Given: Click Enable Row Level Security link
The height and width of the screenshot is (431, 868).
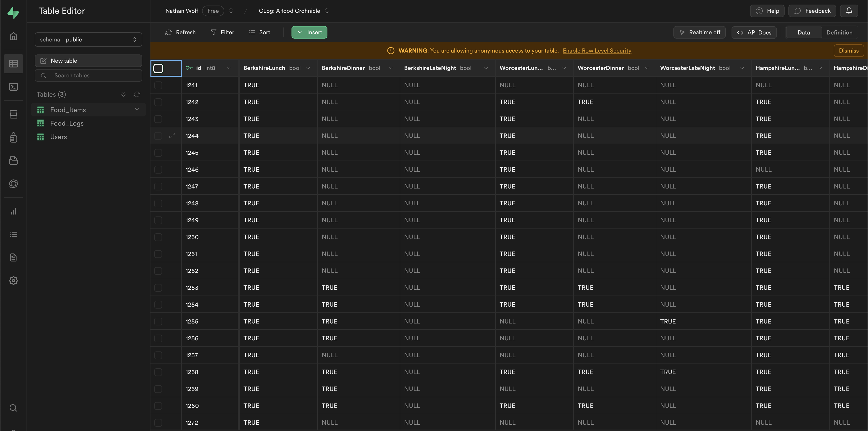Looking at the screenshot, I should [x=597, y=51].
